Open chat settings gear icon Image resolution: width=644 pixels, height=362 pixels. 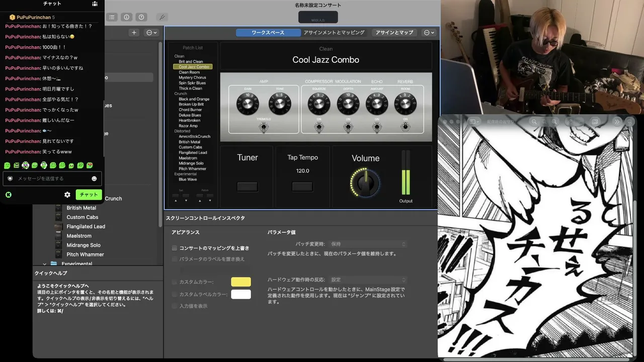point(67,195)
